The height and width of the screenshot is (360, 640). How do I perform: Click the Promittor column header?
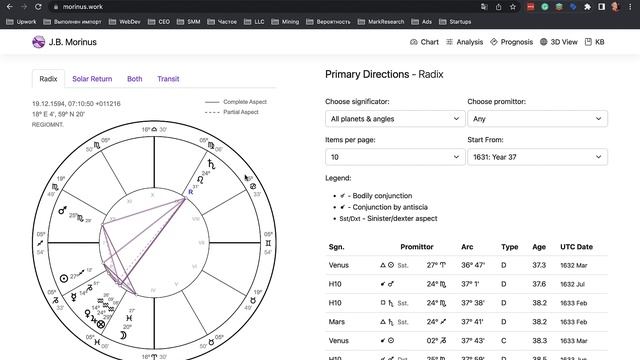coord(417,247)
